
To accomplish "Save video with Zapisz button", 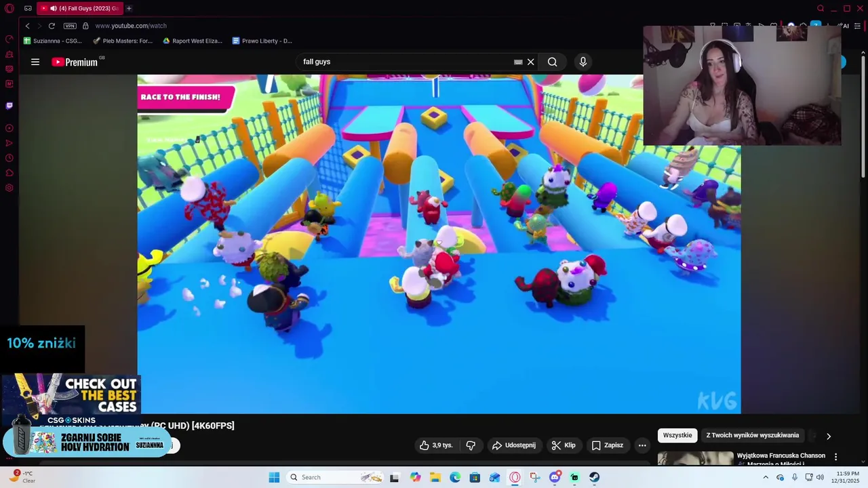I will 607,445.
